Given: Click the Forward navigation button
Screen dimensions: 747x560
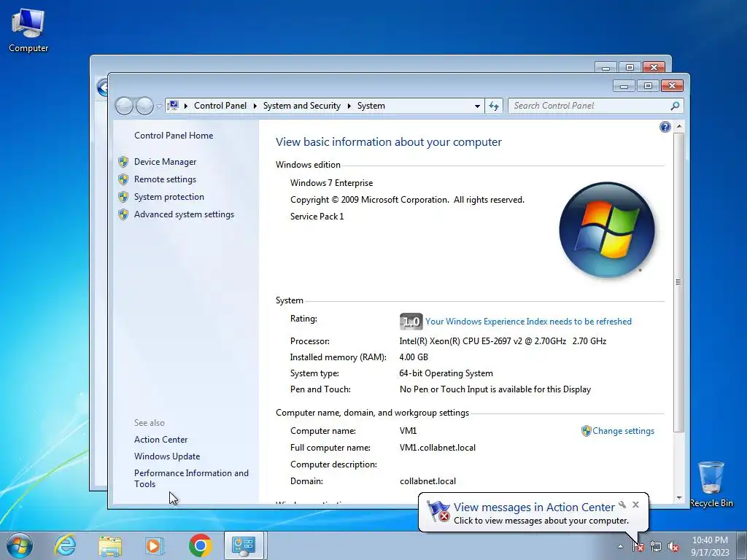Looking at the screenshot, I should click(x=144, y=106).
